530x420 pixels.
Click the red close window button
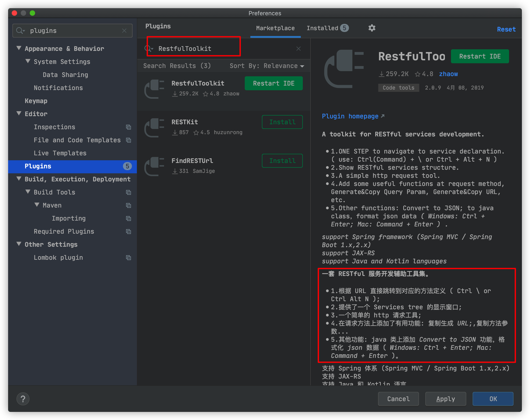14,13
